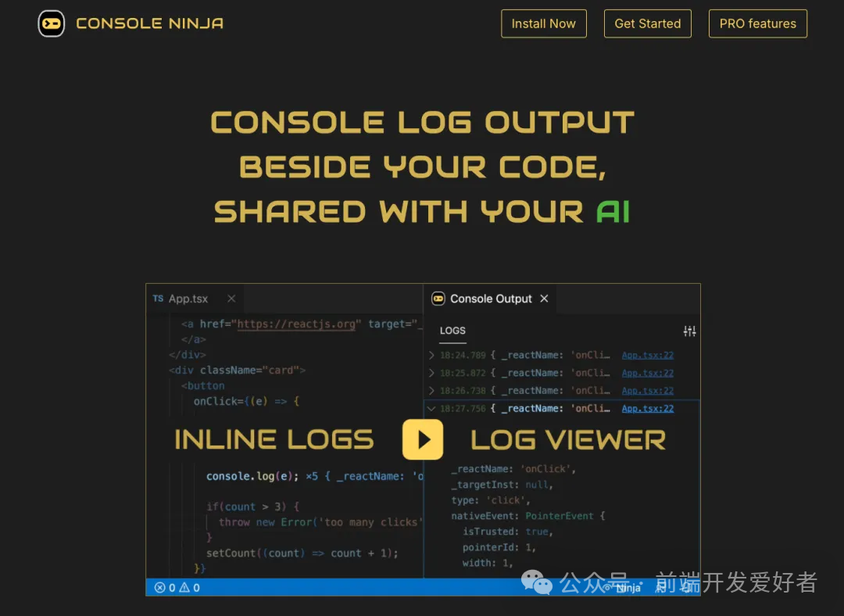Click the <button code line
Image resolution: width=844 pixels, height=616 pixels.
[203, 386]
